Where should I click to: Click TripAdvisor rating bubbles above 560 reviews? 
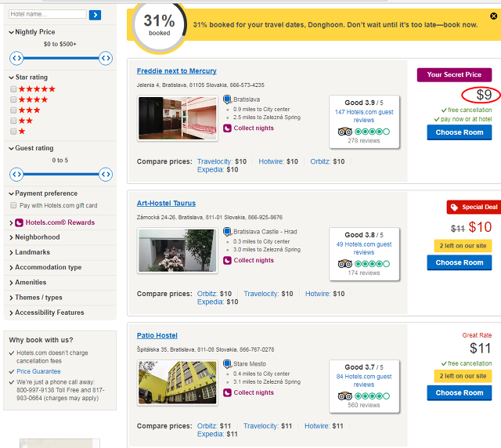373,396
